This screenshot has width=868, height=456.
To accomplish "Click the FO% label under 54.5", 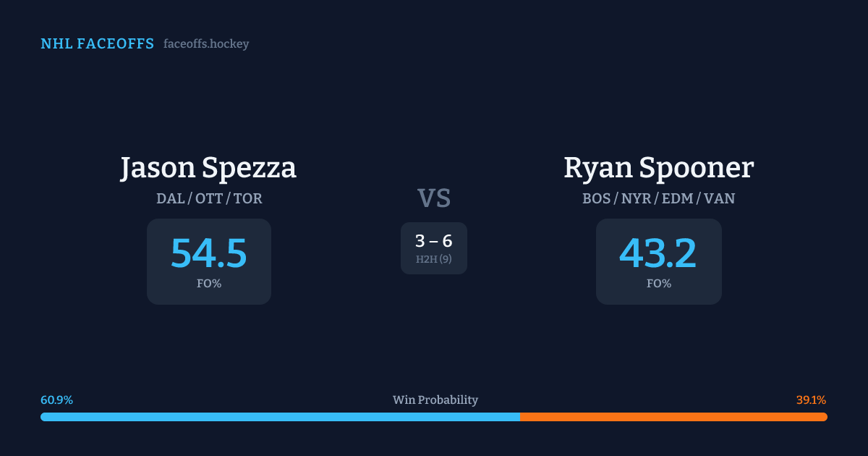I will (x=208, y=284).
